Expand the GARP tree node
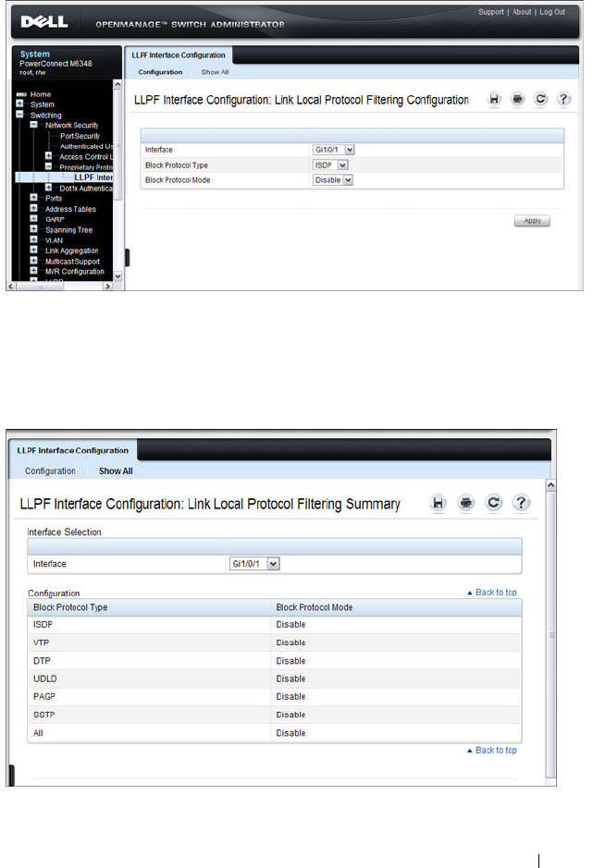This screenshot has height=868, width=593. pos(34,219)
